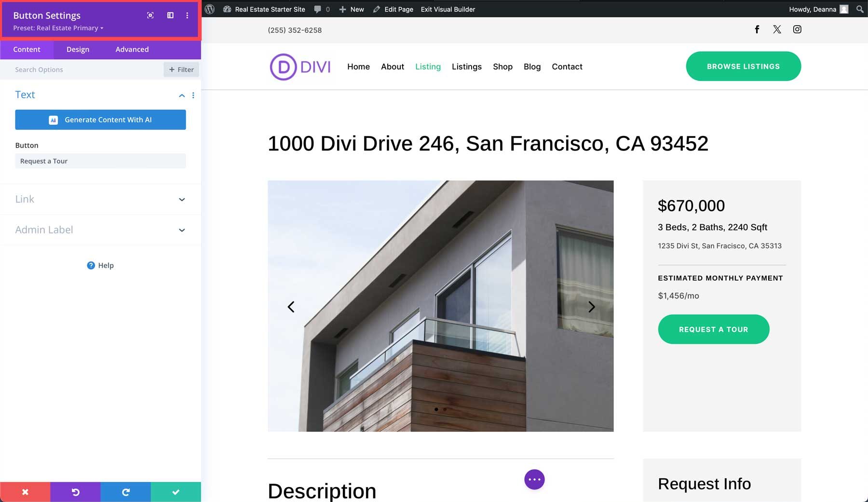Screen dimensions: 868x502
Task: Select Listing in the site navigation menu
Action: point(428,67)
